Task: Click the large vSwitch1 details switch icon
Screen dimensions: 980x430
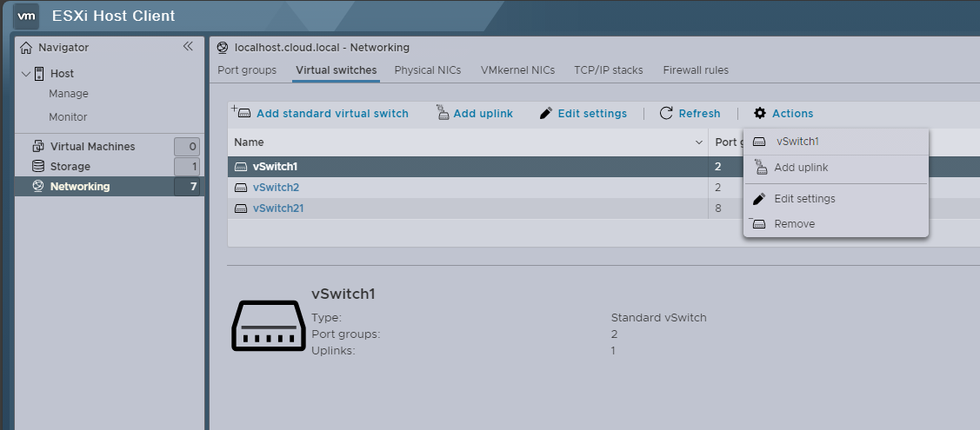Action: click(x=269, y=326)
